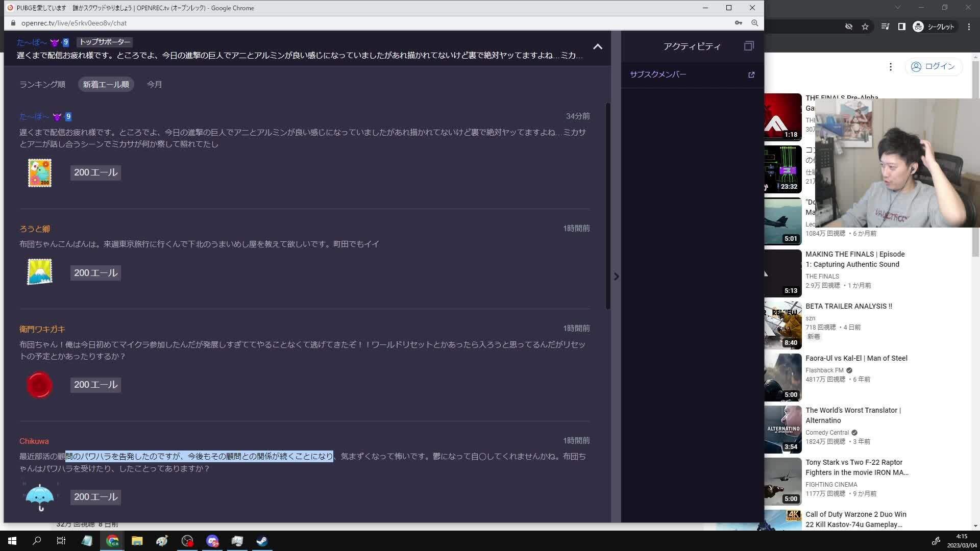Click the サブスクメンバー label
The width and height of the screenshot is (980, 551).
658,74
